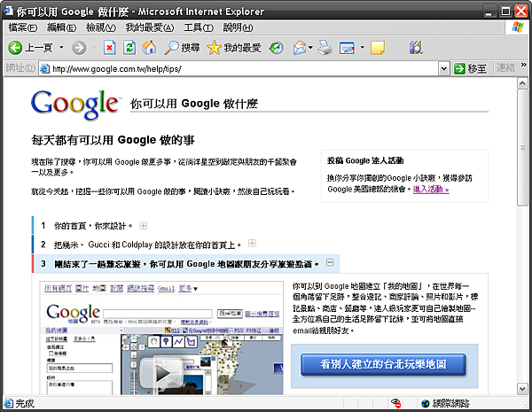Open the Research books toolbar icon
This screenshot has width=532, height=412.
(x=416, y=48)
